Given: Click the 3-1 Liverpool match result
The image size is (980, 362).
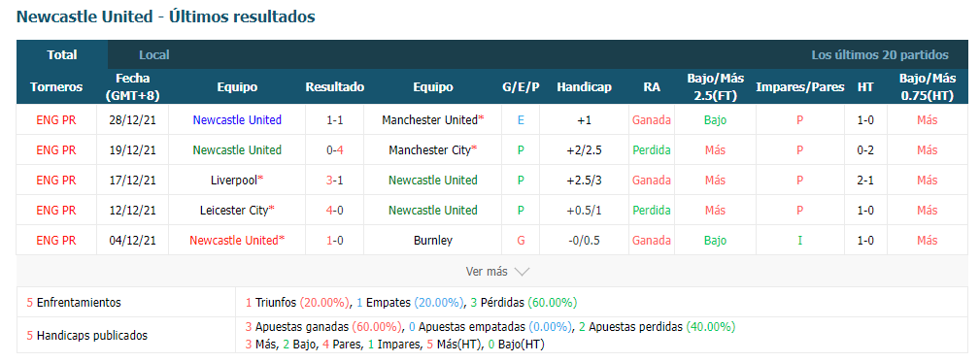Looking at the screenshot, I should pyautogui.click(x=334, y=181).
